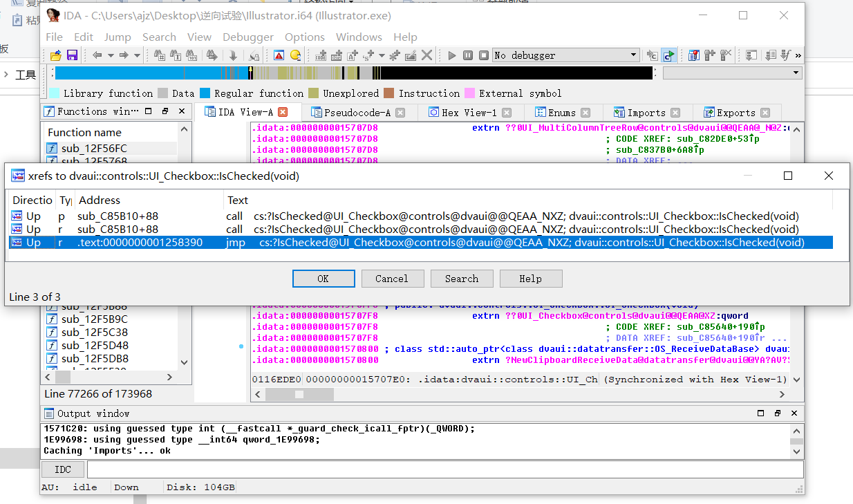853x504 pixels.
Task: Open the Windows menu
Action: point(359,37)
